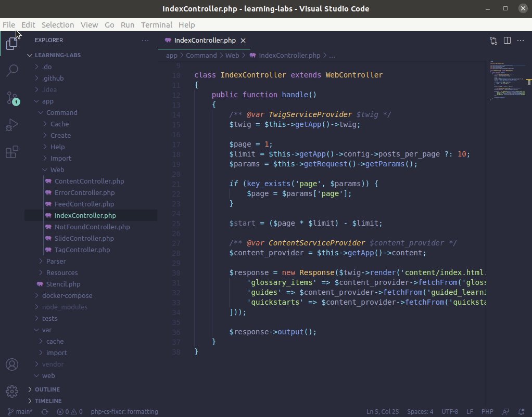Select PHP language mode in status bar

pyautogui.click(x=487, y=412)
